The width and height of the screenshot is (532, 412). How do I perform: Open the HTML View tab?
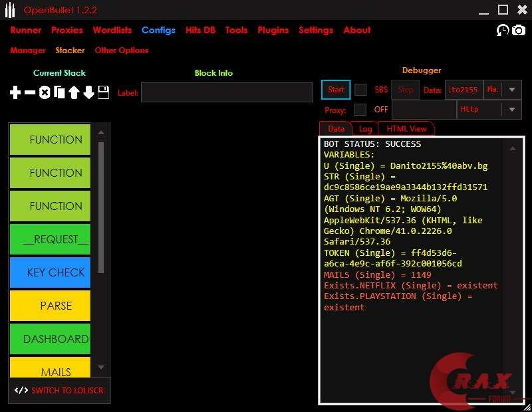(406, 128)
